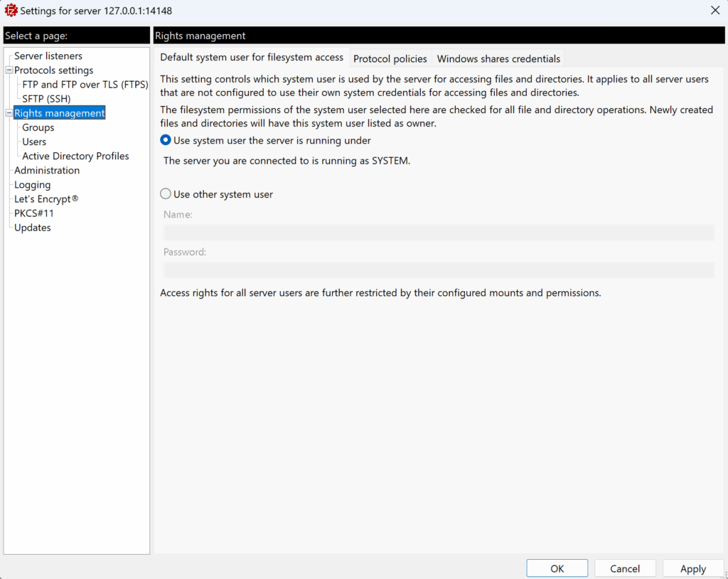Open the Server listeners page
This screenshot has height=579, width=728.
(48, 56)
